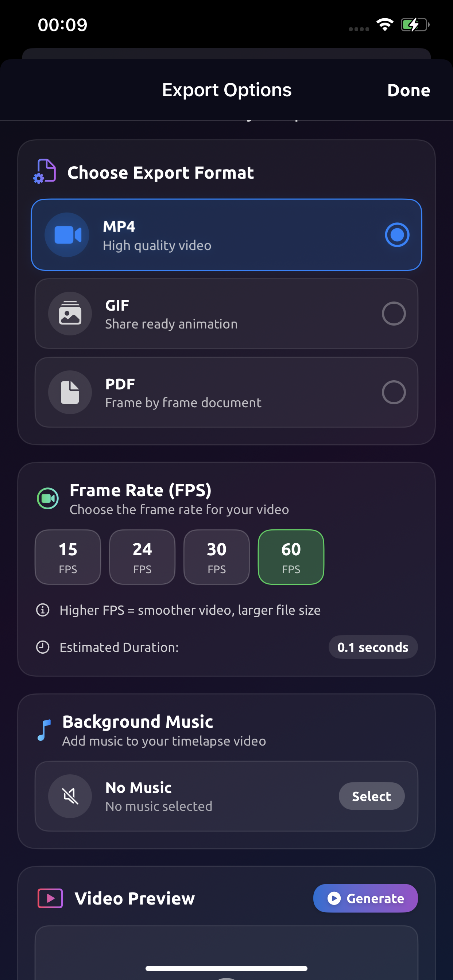Viewport: 453px width, 980px height.
Task: Deselect the MP4 radio button
Action: [397, 235]
